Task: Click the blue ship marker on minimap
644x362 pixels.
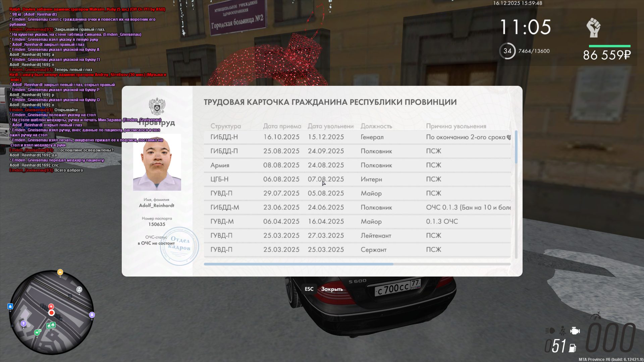Action: pos(10,306)
